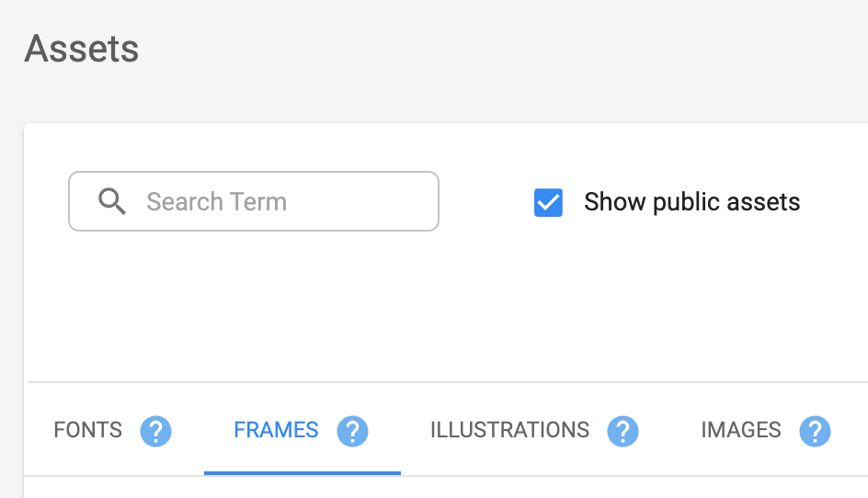View help for the Images assets
868x498 pixels.
click(x=815, y=431)
